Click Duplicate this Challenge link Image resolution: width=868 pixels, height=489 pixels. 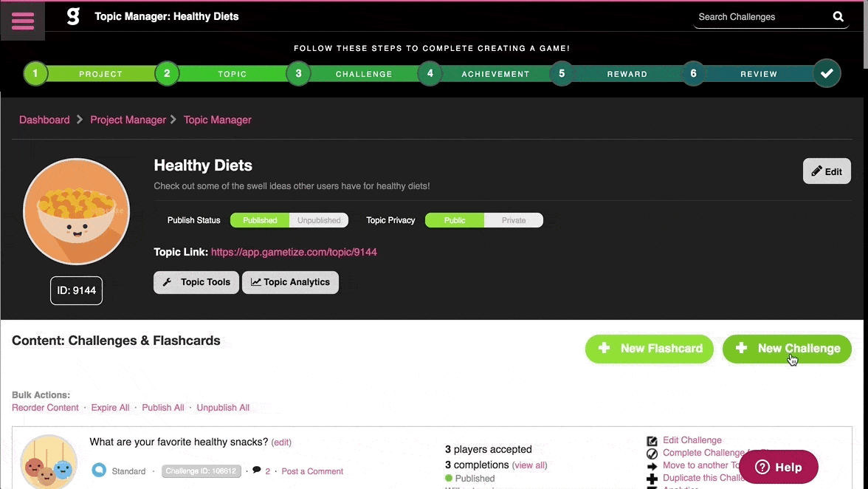click(x=703, y=478)
